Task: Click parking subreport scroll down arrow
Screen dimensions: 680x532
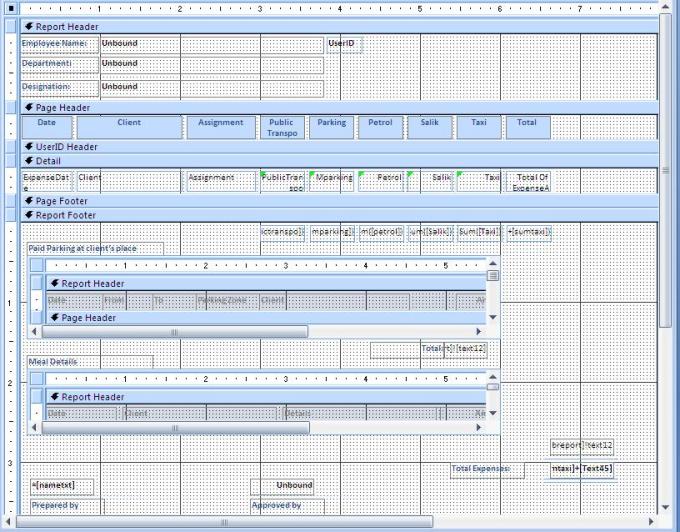Action: coord(493,317)
